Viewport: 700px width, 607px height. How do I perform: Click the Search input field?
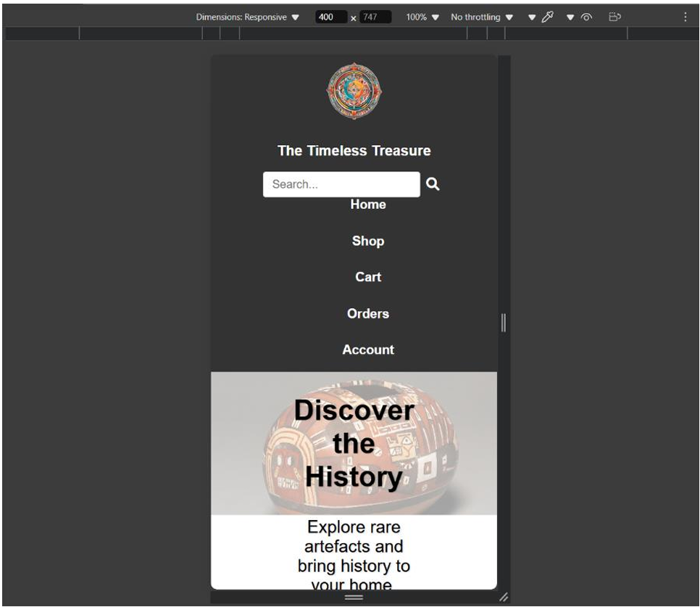click(x=341, y=185)
